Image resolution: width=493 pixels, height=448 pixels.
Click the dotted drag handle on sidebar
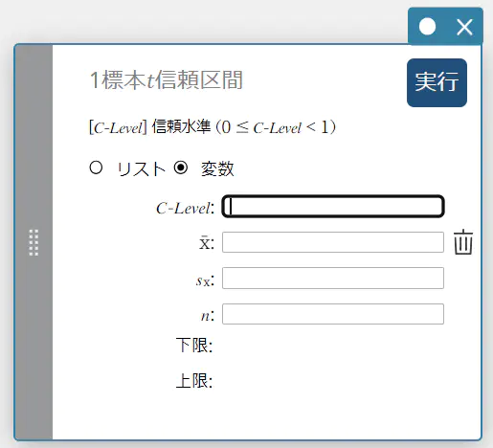coord(34,242)
